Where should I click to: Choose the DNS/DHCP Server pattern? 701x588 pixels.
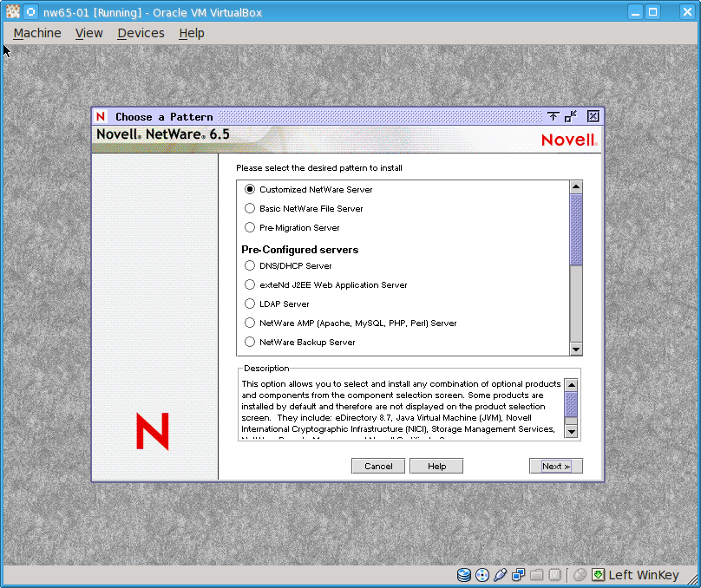250,265
